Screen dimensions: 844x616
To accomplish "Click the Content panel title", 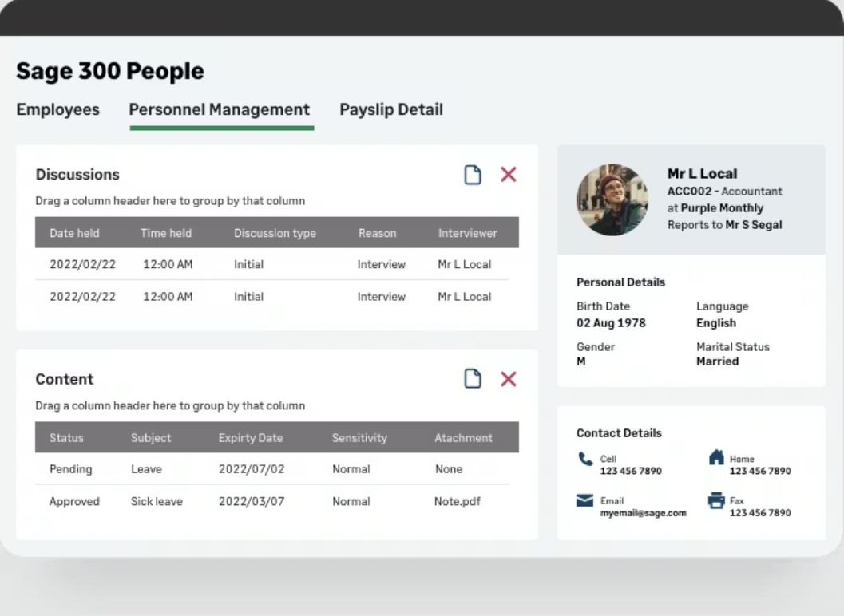I will 65,379.
